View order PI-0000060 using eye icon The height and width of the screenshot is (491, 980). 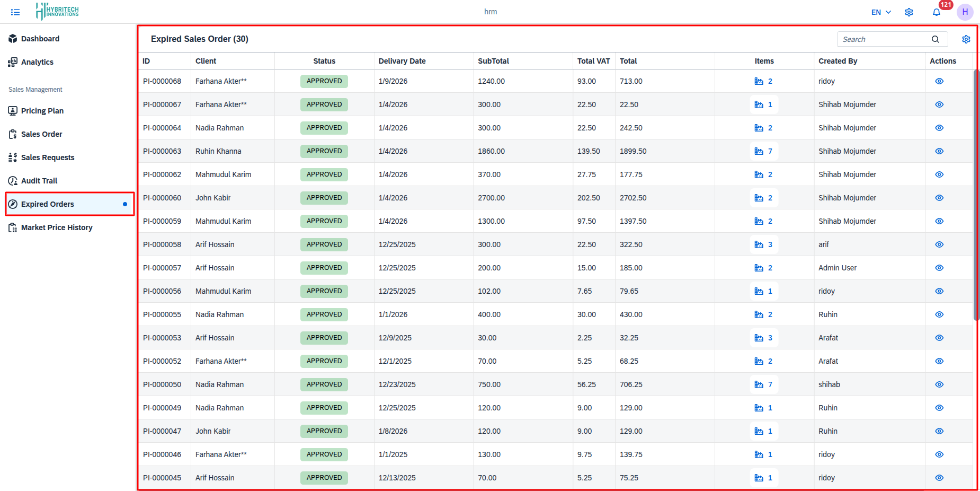(x=939, y=198)
